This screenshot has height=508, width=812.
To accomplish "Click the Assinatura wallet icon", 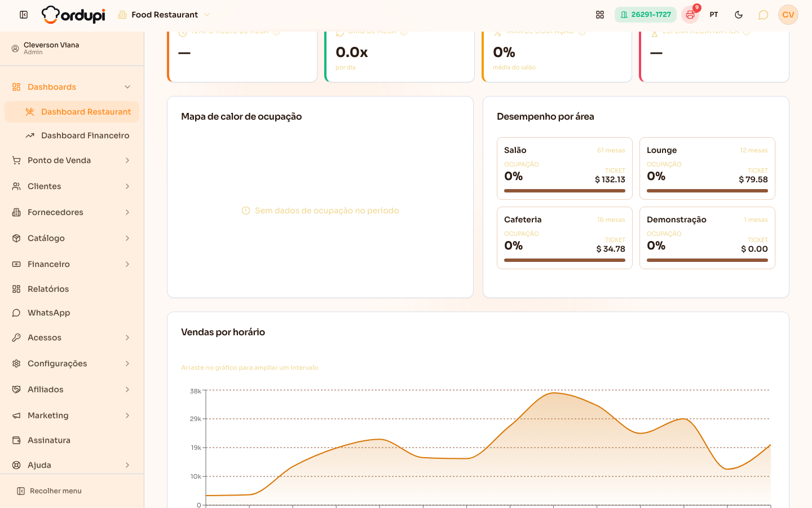I will [x=16, y=440].
